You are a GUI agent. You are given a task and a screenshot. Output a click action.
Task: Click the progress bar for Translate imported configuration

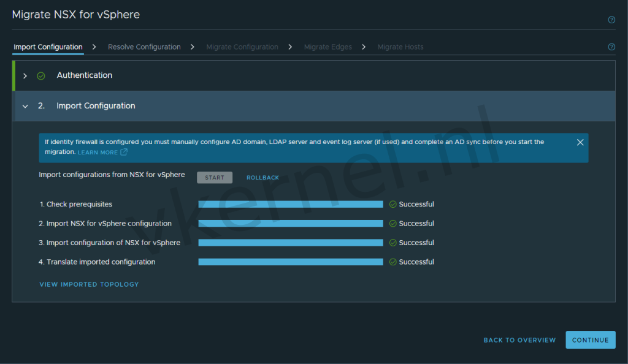pos(291,262)
